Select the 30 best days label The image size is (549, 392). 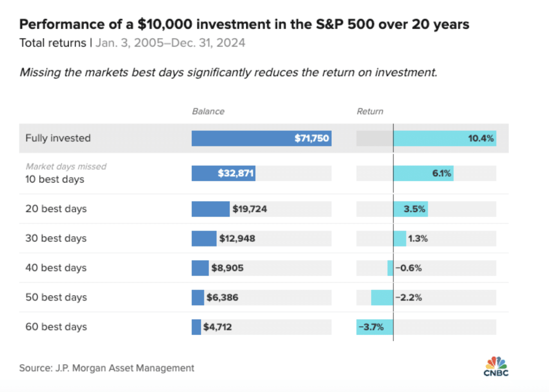point(56,238)
